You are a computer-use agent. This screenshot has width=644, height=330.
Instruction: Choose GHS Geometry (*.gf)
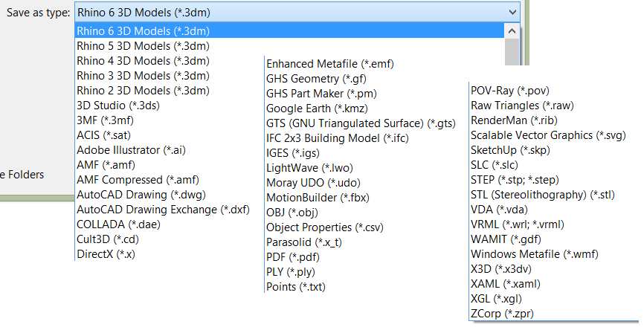coord(316,79)
